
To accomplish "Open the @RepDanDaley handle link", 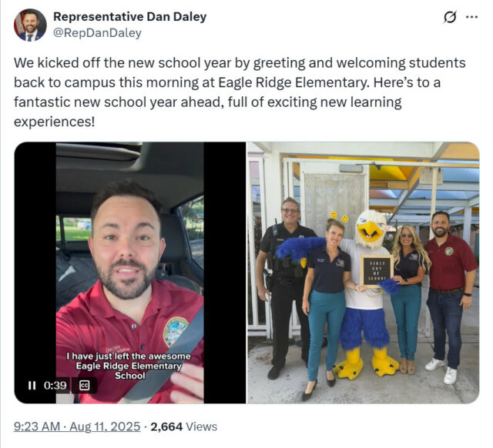I will (97, 32).
